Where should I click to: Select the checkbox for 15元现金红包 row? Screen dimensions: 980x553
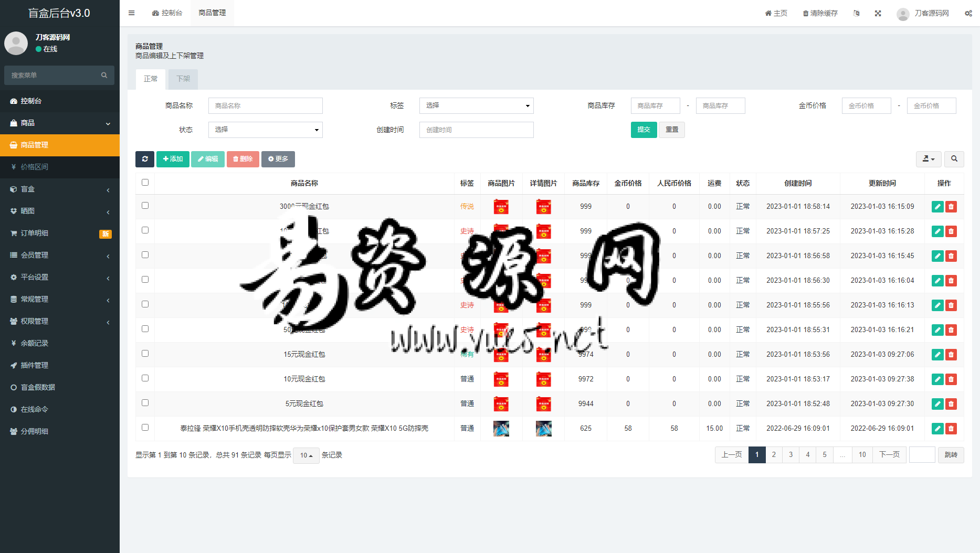tap(145, 354)
